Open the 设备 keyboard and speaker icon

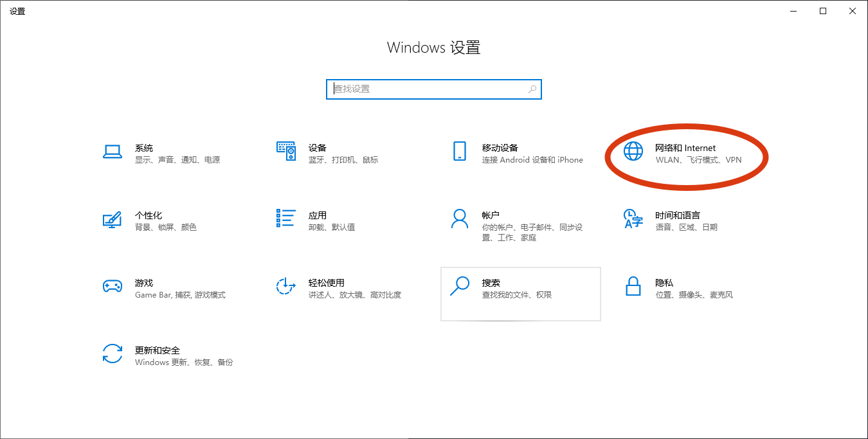pos(286,151)
